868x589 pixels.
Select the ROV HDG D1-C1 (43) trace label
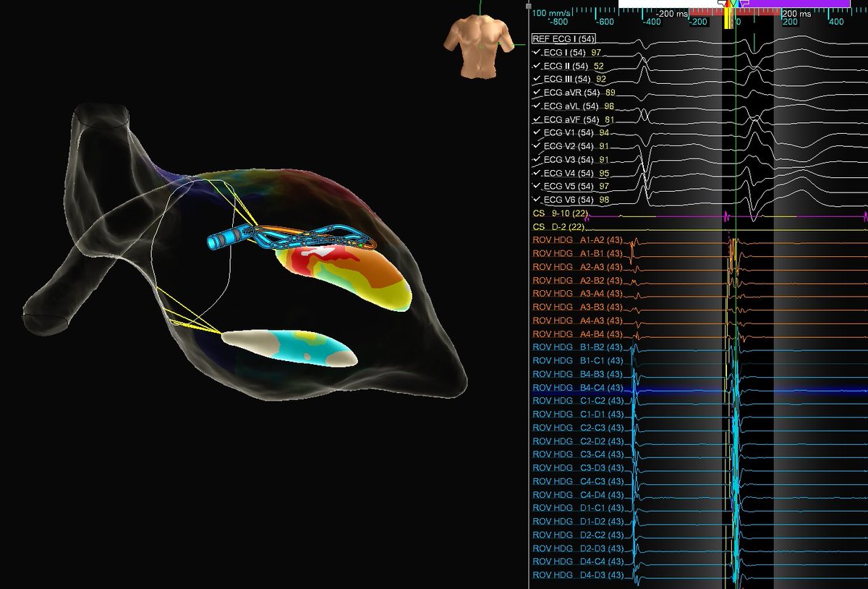pos(577,508)
